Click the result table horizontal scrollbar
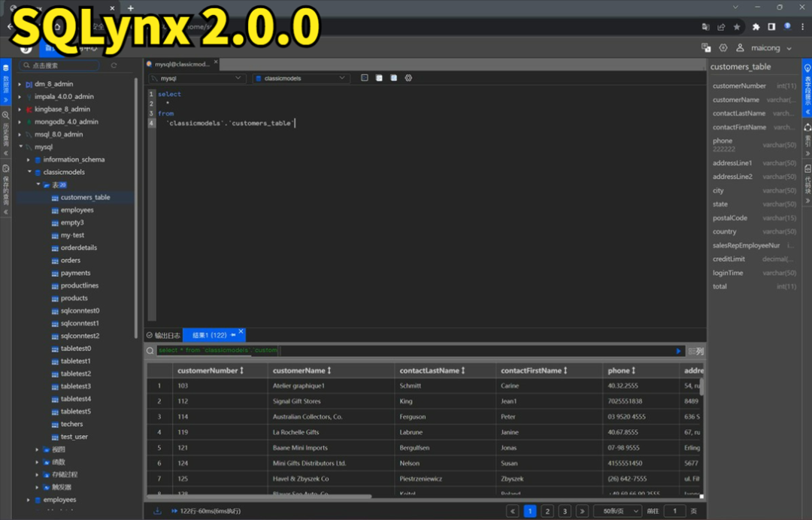The height and width of the screenshot is (520, 812). tap(259, 496)
